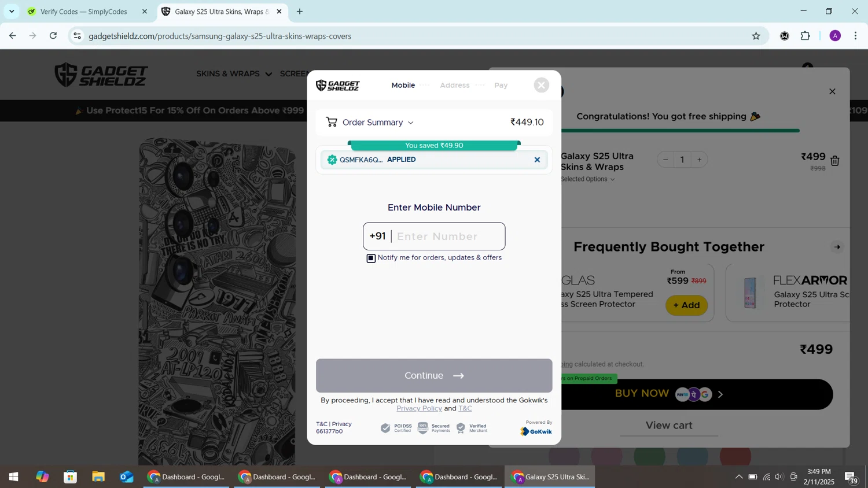
Task: Click the Gadget Shieldz site logo
Action: pyautogui.click(x=101, y=75)
